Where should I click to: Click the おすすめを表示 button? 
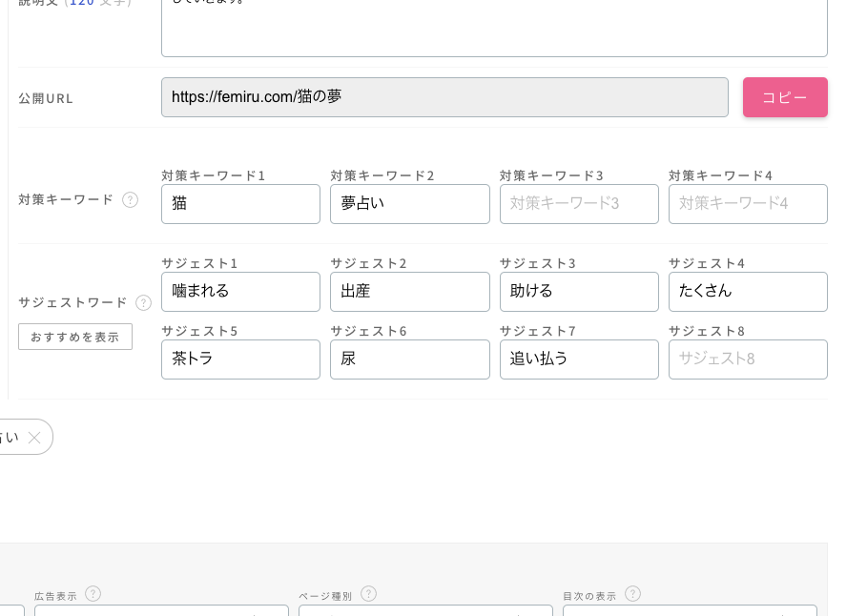(x=75, y=337)
